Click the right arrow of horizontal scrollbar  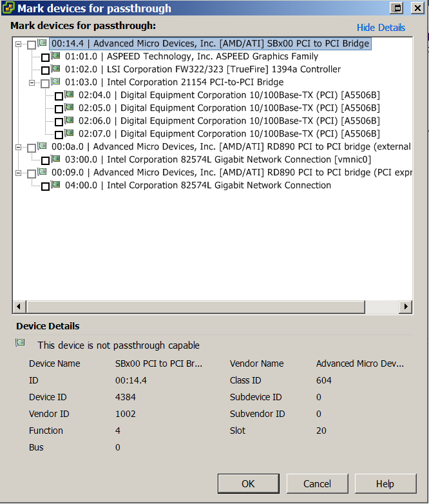click(x=406, y=306)
